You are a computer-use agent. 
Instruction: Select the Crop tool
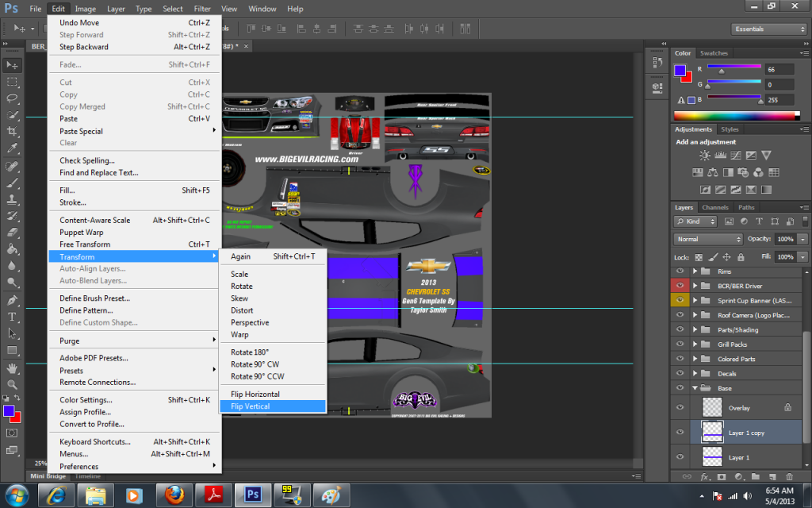click(x=12, y=131)
